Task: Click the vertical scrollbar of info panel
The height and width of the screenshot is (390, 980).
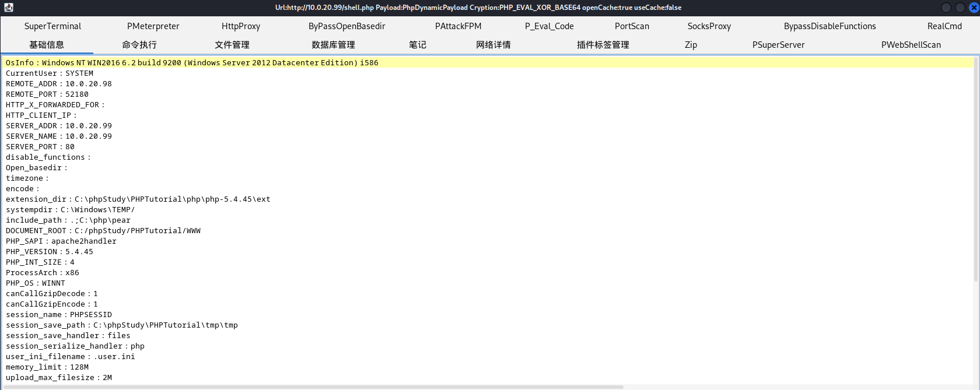Action: pyautogui.click(x=976, y=169)
